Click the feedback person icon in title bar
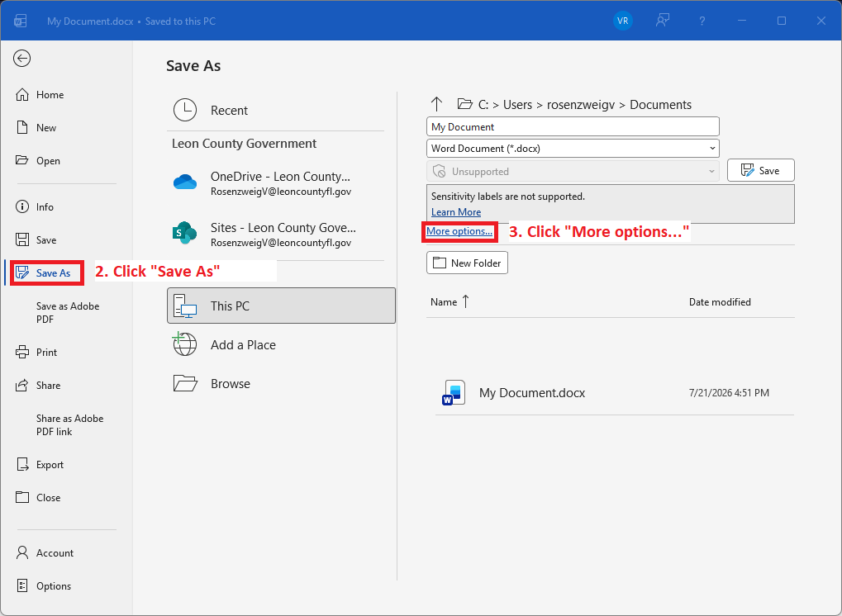 coord(663,21)
